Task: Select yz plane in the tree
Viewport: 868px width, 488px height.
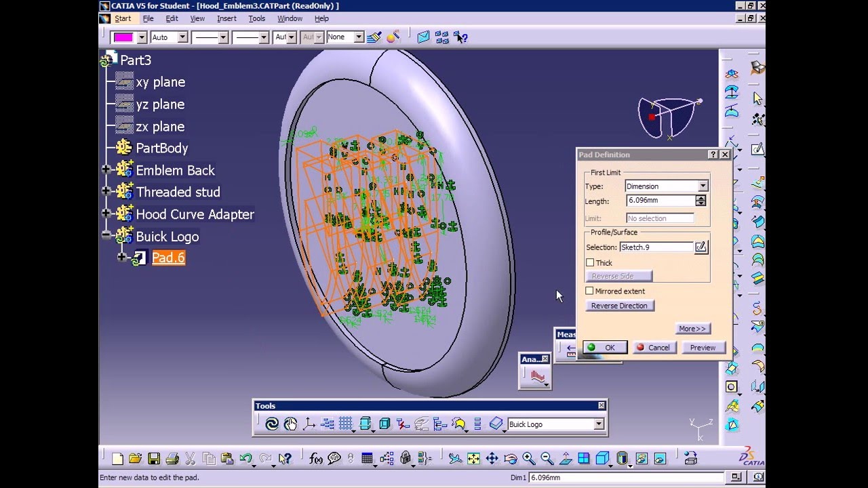Action: 160,104
